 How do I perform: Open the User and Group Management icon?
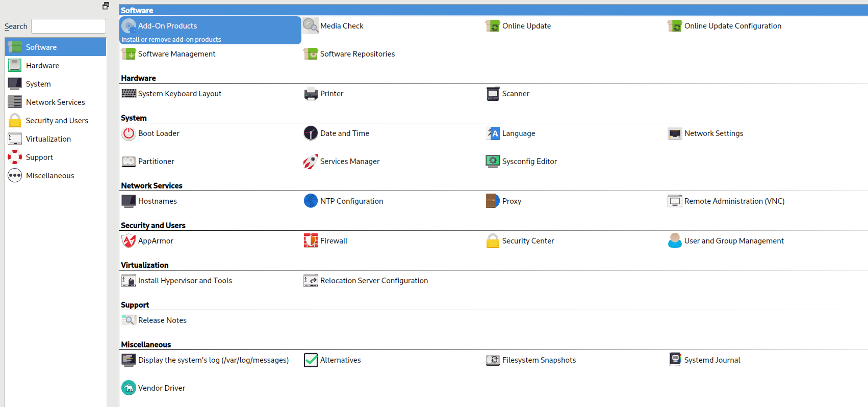[x=675, y=241]
